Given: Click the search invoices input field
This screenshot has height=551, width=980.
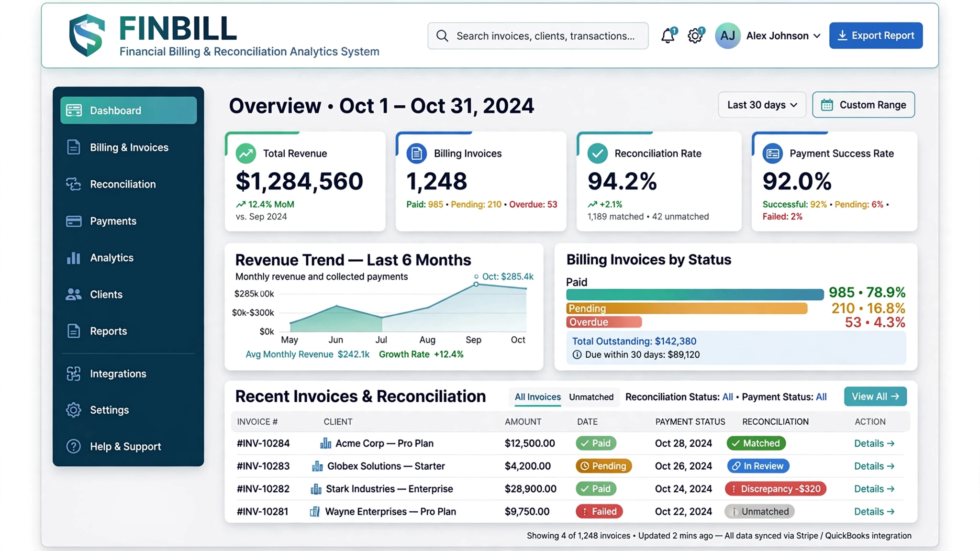Looking at the screenshot, I should pyautogui.click(x=538, y=36).
